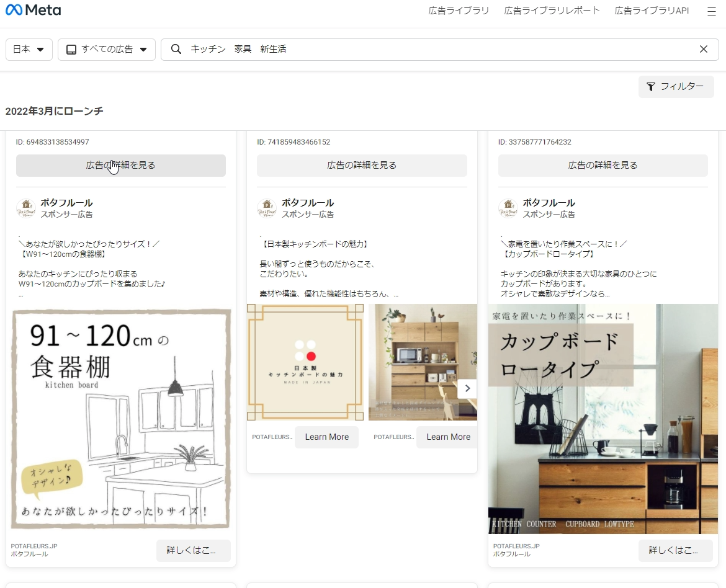The height and width of the screenshot is (588, 726).
Task: View ad details for ID 741859483466152
Action: point(362,166)
